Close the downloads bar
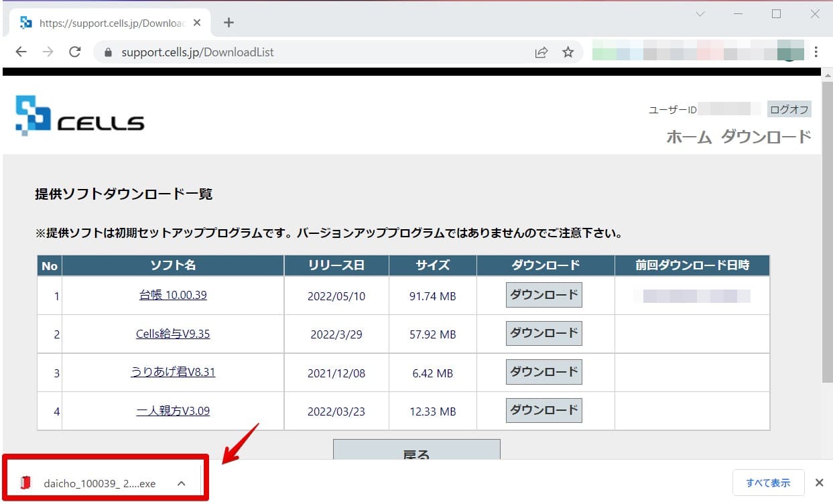This screenshot has height=504, width=833. (819, 483)
